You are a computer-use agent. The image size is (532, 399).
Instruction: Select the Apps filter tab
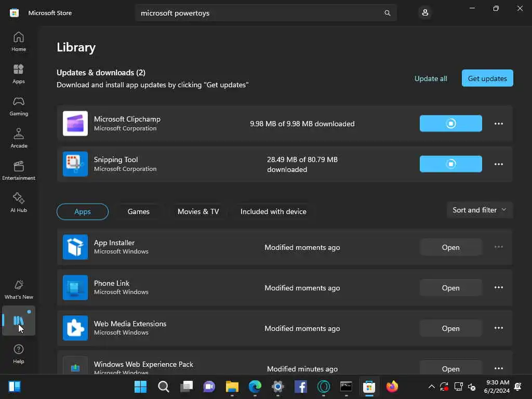click(x=83, y=211)
